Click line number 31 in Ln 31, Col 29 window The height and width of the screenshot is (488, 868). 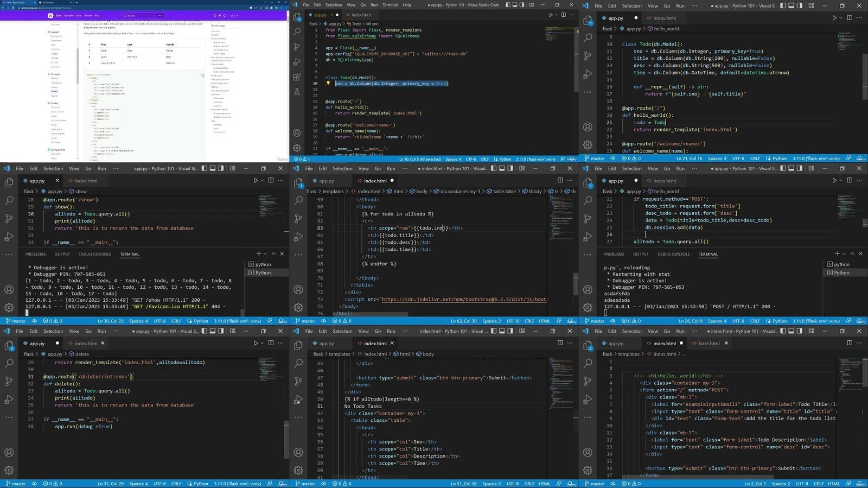(x=30, y=377)
